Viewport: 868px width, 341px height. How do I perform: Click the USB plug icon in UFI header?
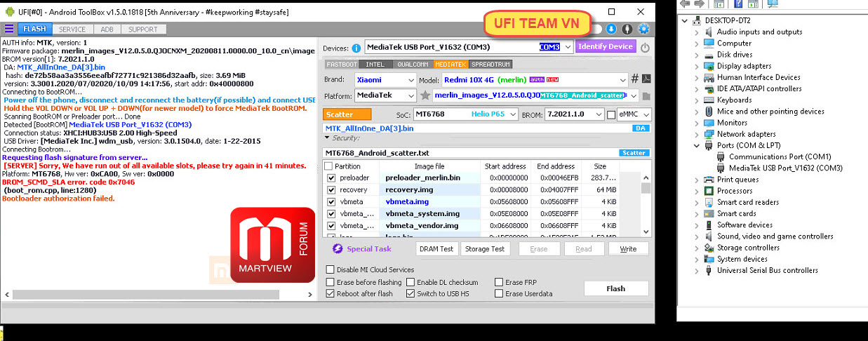[627, 29]
